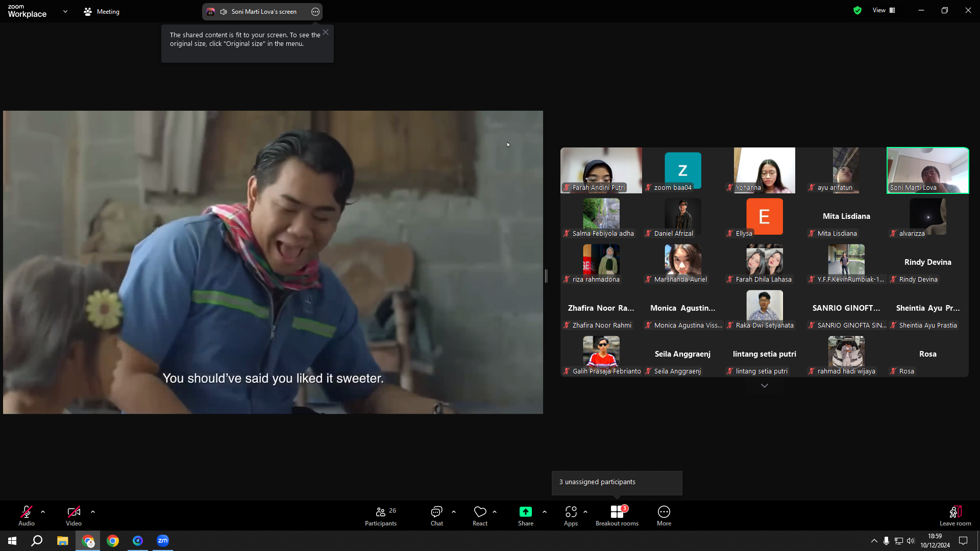The height and width of the screenshot is (551, 980).
Task: Open Windows Search from the taskbar
Action: point(37,541)
